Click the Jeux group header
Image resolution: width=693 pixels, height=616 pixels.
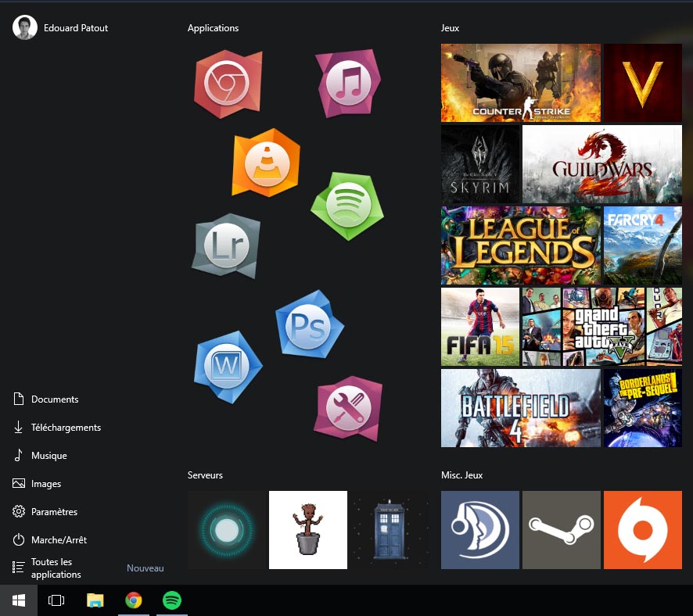pyautogui.click(x=450, y=28)
